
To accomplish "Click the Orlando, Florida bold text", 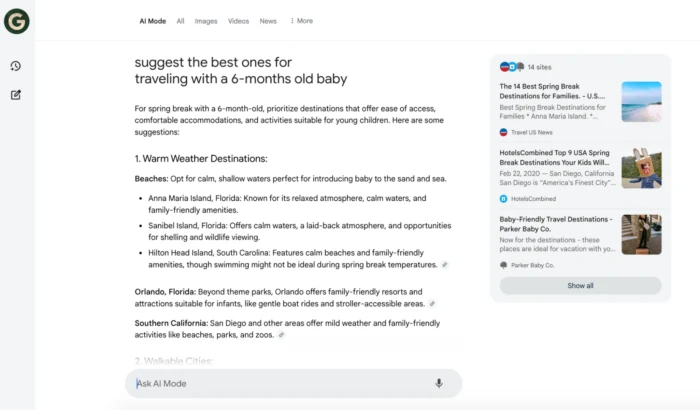I will (x=165, y=292).
